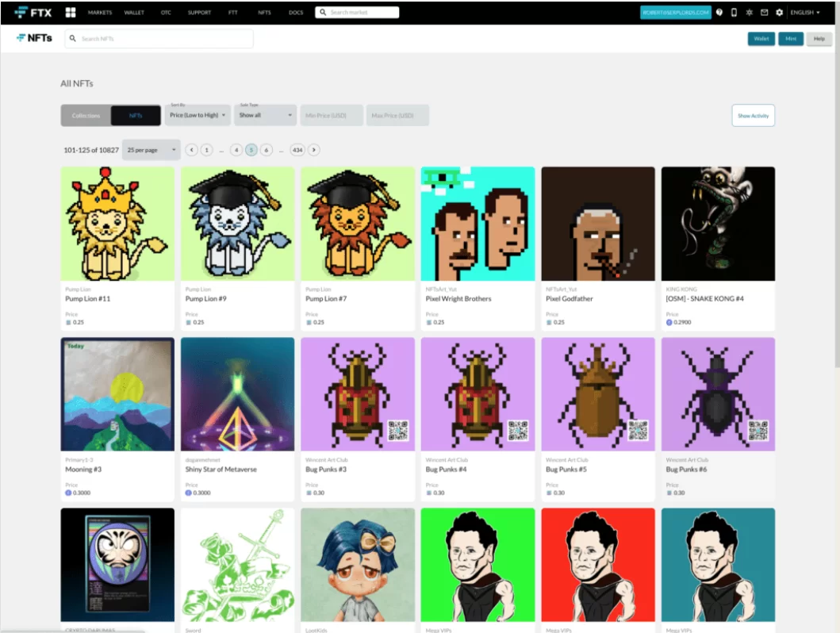Click the Min Price (USD) field

(332, 115)
